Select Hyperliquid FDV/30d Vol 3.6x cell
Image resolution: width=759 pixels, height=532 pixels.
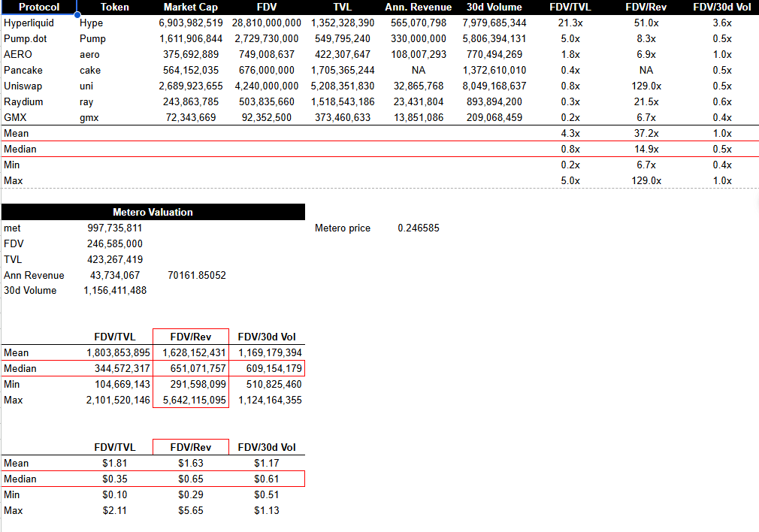(722, 23)
